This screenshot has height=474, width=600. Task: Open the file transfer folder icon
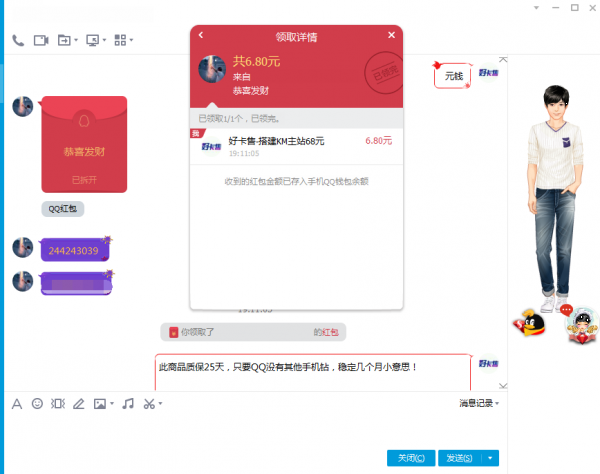(64, 40)
